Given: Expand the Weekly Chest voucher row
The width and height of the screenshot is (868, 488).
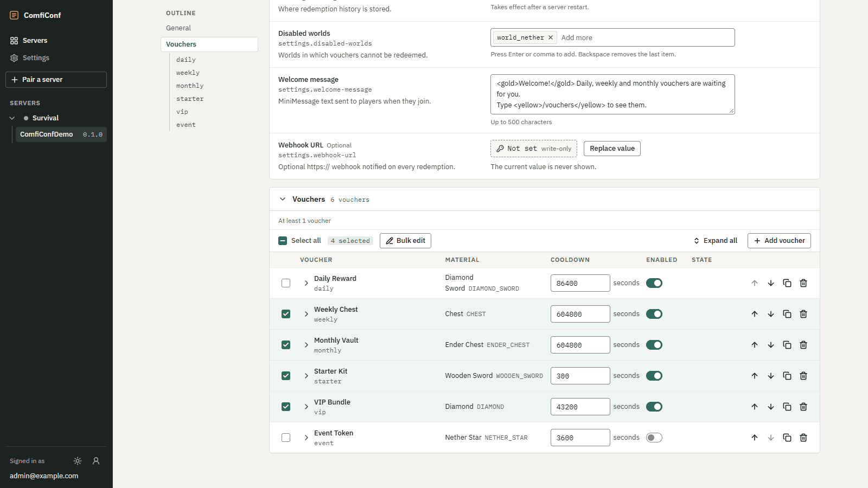Looking at the screenshot, I should pos(306,314).
